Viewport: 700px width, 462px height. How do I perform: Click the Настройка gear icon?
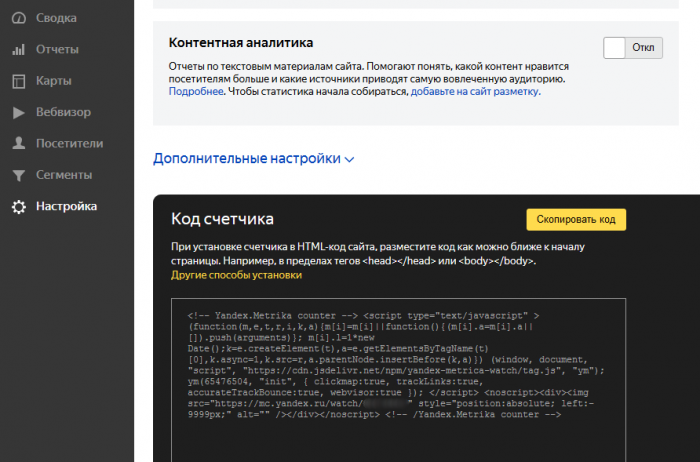pos(19,207)
